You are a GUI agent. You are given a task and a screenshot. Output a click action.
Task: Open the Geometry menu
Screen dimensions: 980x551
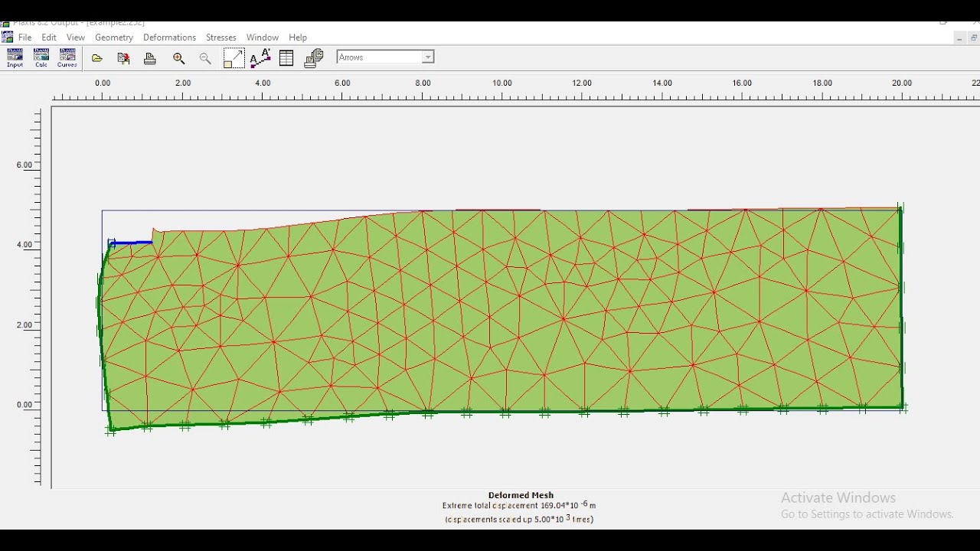pos(114,37)
